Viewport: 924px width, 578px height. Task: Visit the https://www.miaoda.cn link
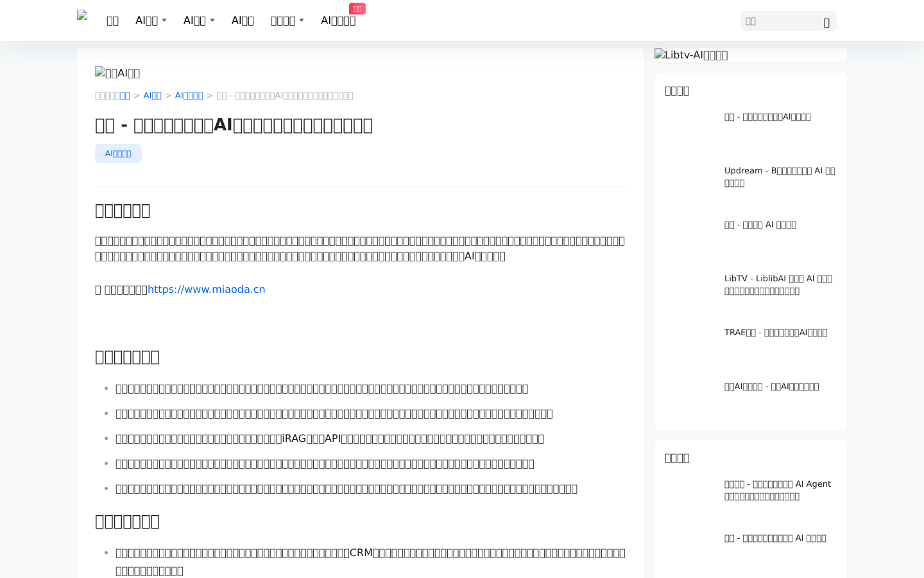(207, 290)
